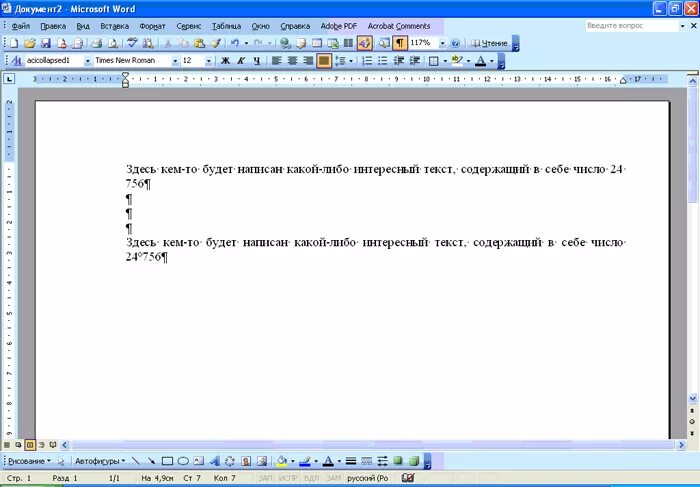Open the Columns layout icon
700x487 pixels.
coord(348,43)
